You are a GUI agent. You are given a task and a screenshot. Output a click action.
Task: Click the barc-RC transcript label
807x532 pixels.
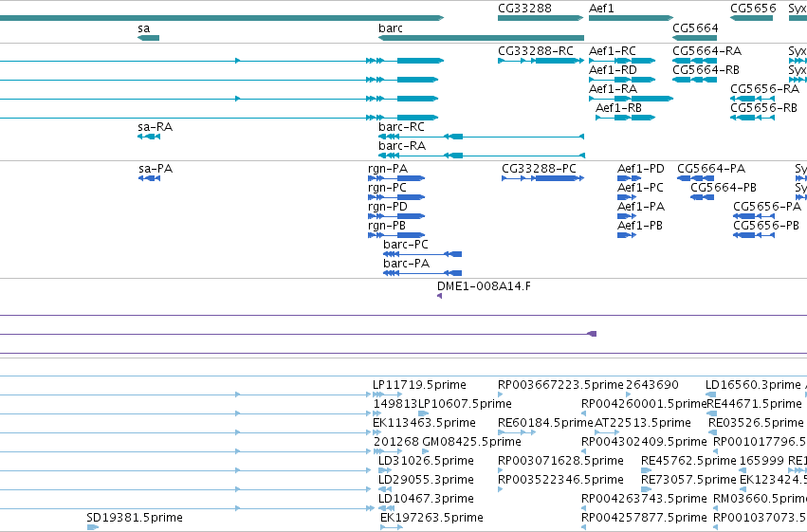[x=401, y=127]
